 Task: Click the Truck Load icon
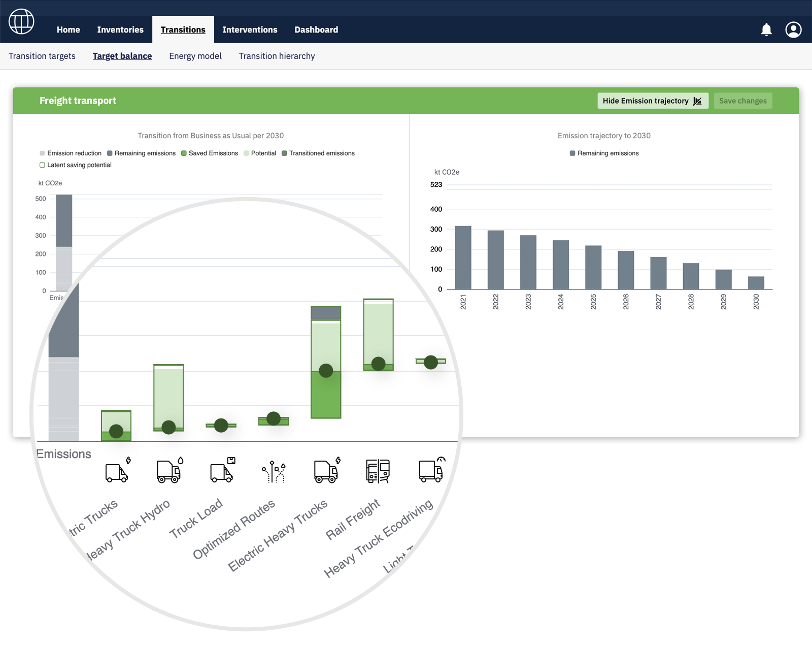pos(222,471)
